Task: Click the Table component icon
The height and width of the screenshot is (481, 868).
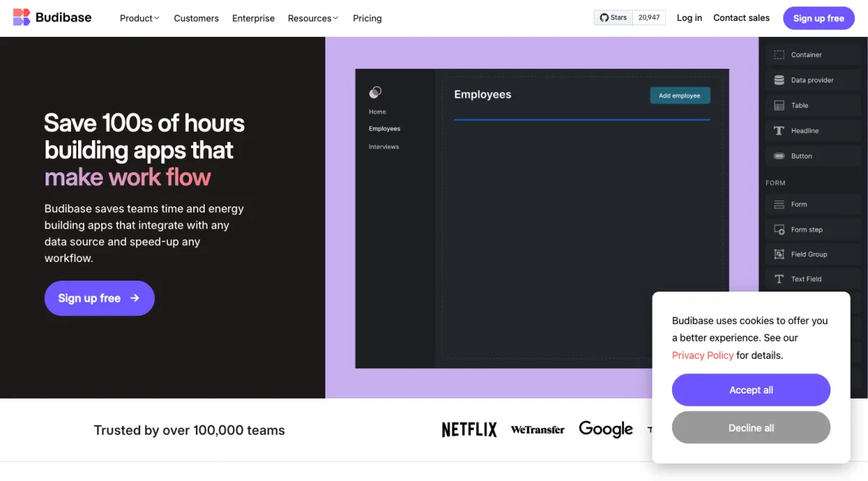Action: 779,106
